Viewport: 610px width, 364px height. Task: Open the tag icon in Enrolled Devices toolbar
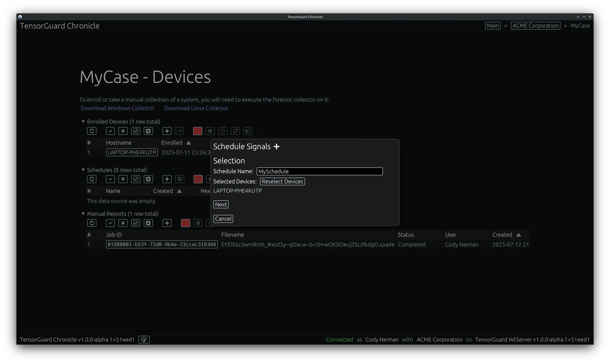235,131
